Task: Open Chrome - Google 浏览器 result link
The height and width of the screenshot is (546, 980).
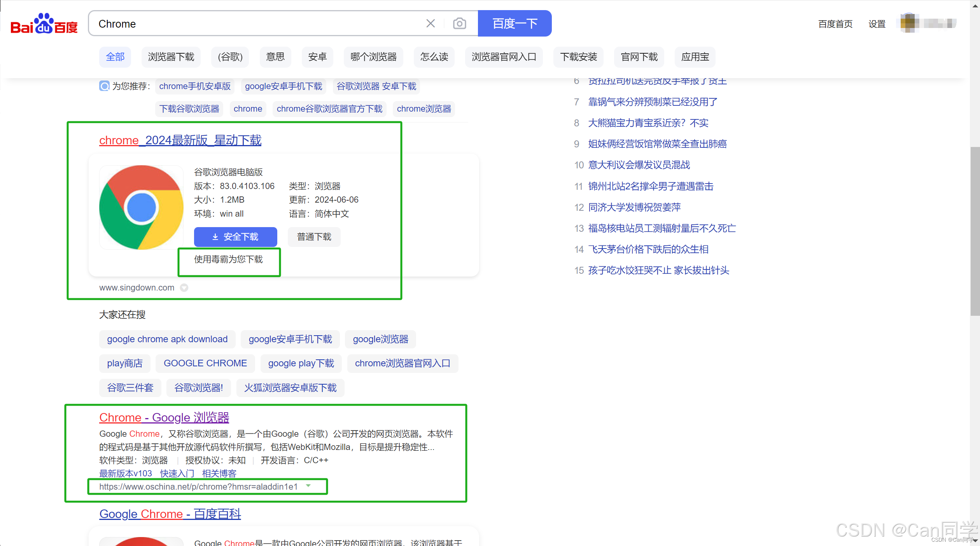Action: click(x=164, y=417)
